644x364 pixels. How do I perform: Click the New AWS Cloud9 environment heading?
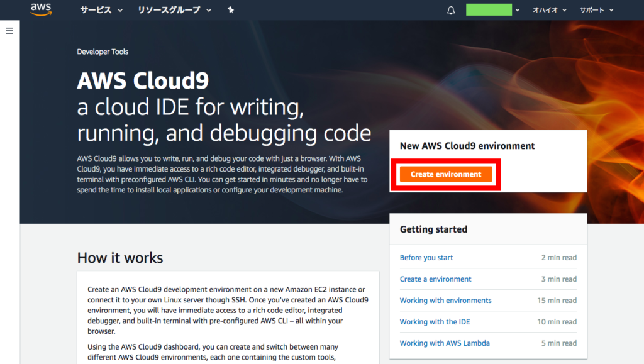(x=467, y=146)
